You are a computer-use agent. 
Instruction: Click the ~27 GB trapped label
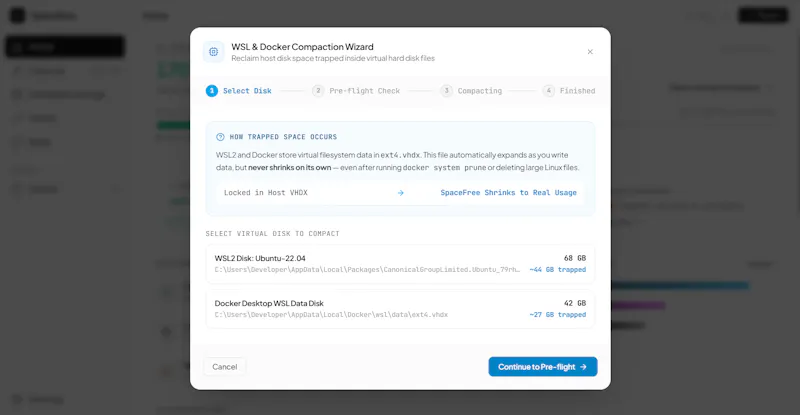(558, 314)
